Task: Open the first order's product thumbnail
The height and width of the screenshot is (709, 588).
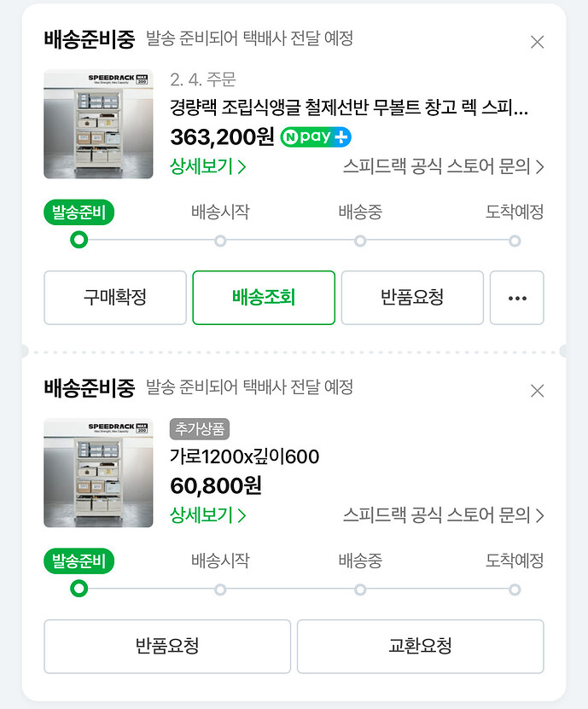Action: tap(98, 124)
